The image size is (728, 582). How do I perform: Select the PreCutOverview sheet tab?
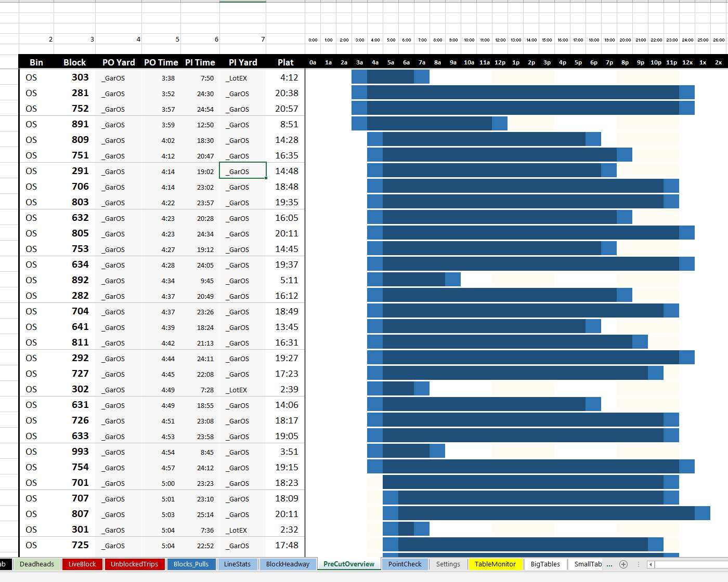coord(349,564)
